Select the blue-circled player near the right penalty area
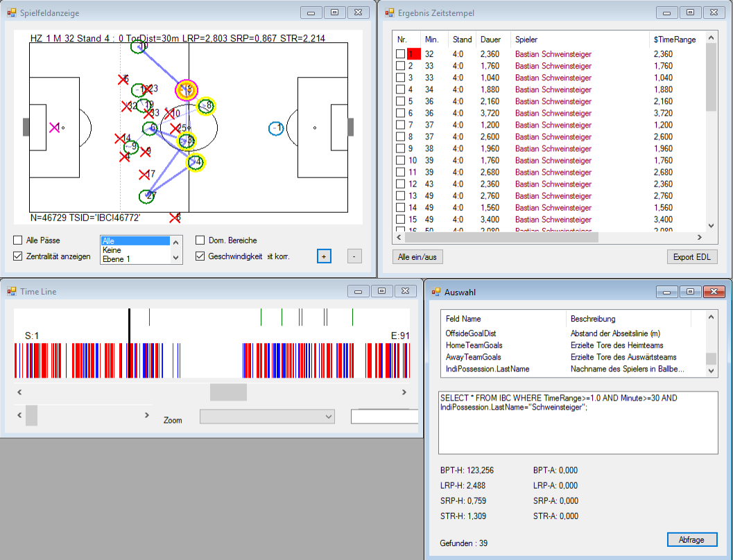This screenshot has height=560, width=733. click(276, 128)
